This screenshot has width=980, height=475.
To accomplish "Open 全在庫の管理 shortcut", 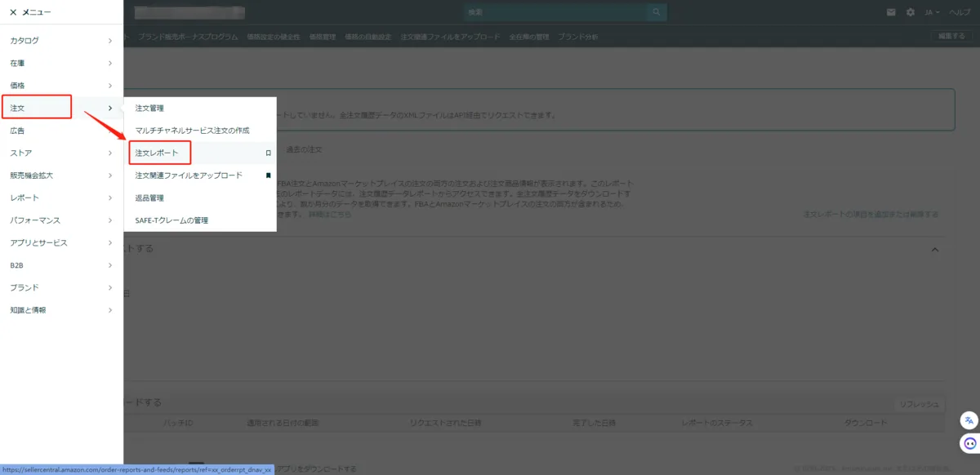I will point(529,37).
